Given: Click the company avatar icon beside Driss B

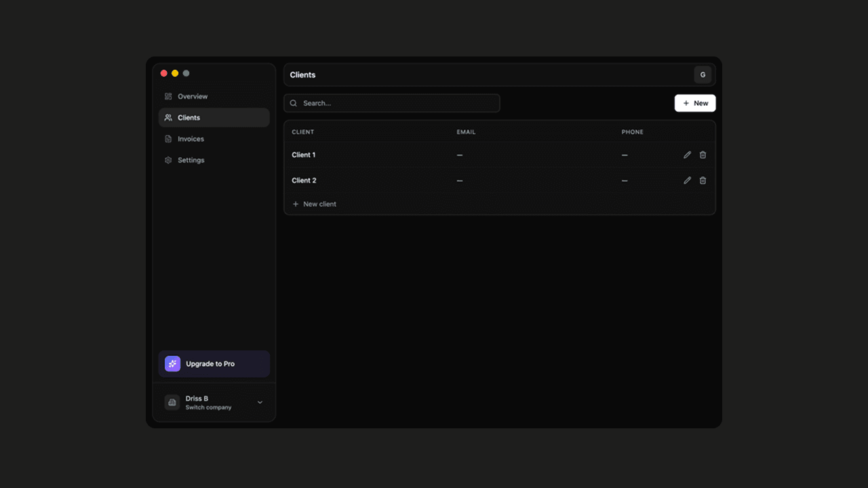Looking at the screenshot, I should (x=172, y=403).
